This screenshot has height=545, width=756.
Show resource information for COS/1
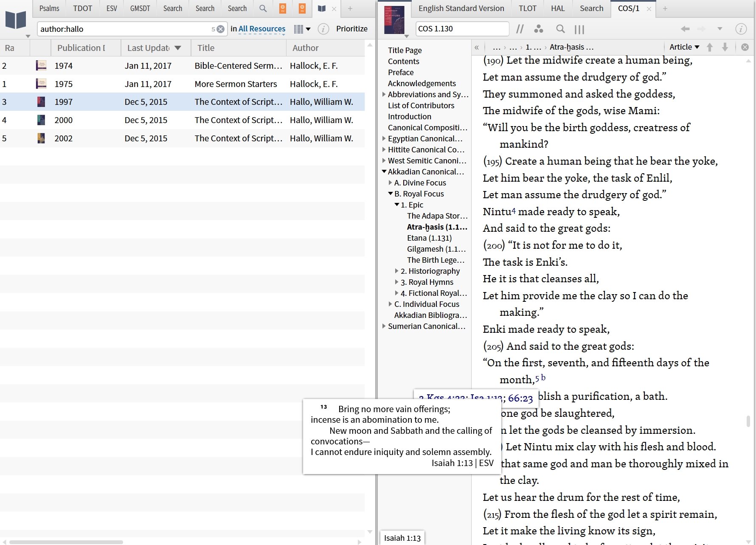pos(741,29)
